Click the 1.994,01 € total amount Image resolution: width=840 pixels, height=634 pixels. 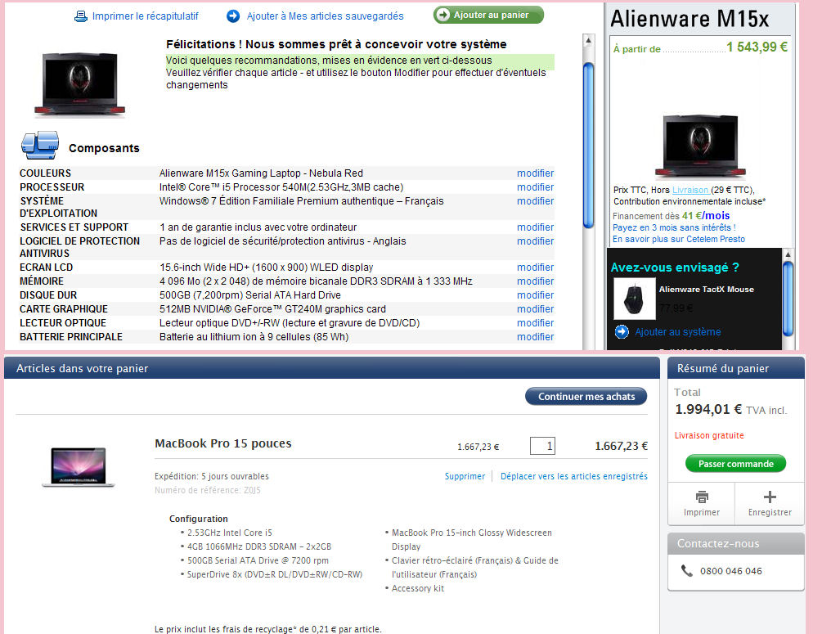coord(708,410)
